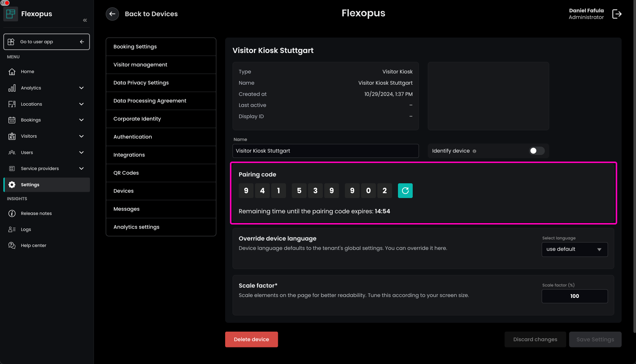Screen dimensions: 636x364
Task: Toggle the Identify device switch
Action: coord(537,151)
